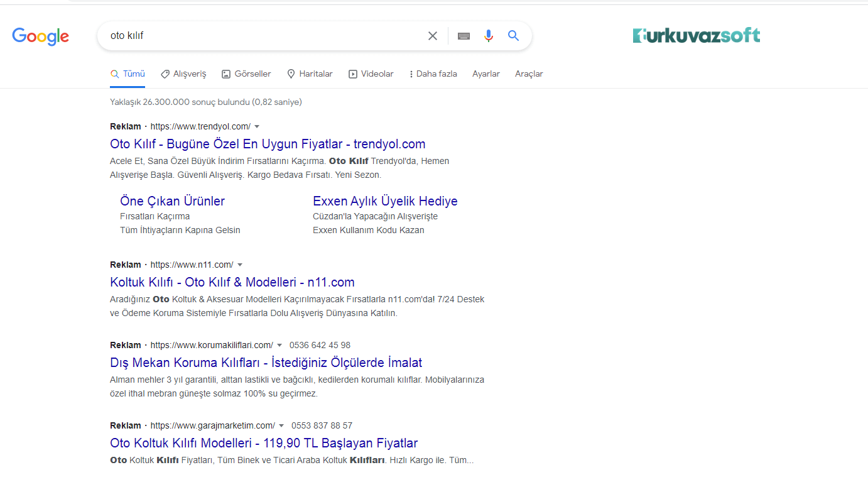Open 'Exxen Aylık Üyelik Hediye' sitelink

coord(385,201)
